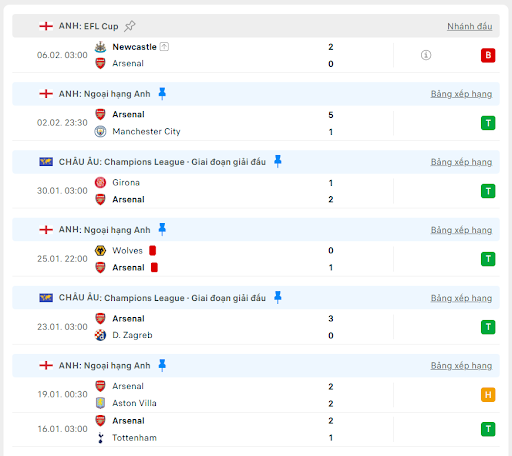Open the ANH: EFL Cup league header
This screenshot has width=512, height=456.
coord(88,26)
